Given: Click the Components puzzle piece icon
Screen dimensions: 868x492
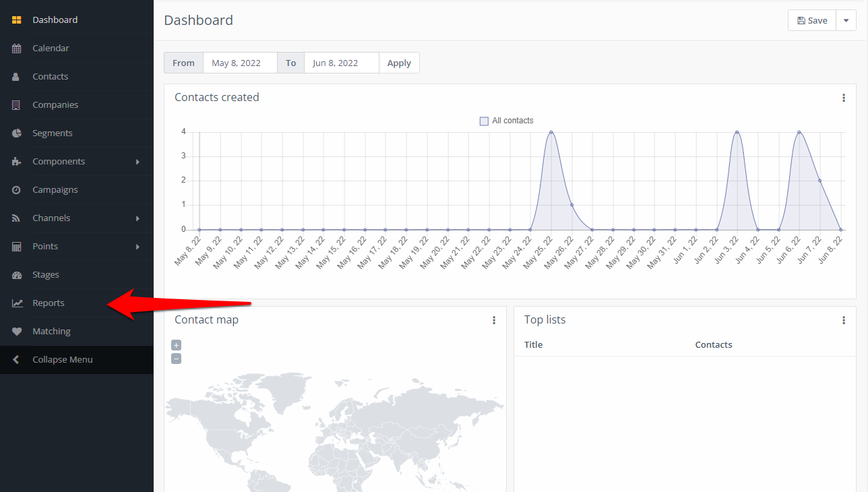Looking at the screenshot, I should (x=17, y=162).
